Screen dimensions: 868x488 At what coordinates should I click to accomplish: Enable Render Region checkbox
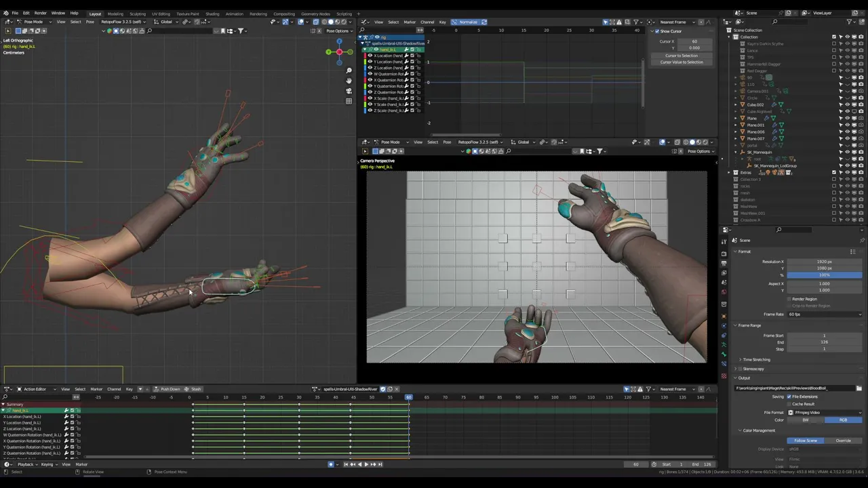pyautogui.click(x=789, y=299)
